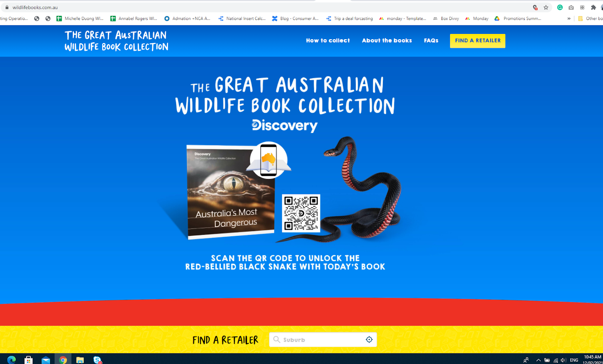Show hidden system tray icons
The height and width of the screenshot is (364, 603).
pyautogui.click(x=538, y=360)
